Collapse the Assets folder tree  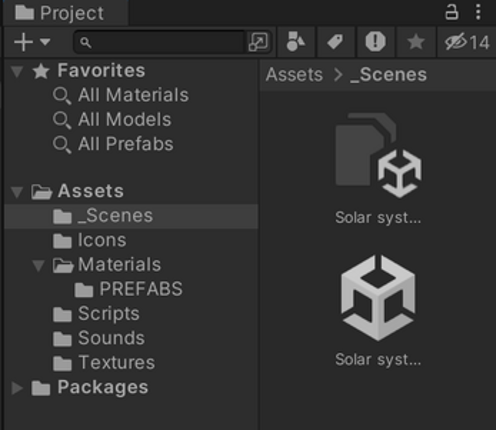[17, 192]
